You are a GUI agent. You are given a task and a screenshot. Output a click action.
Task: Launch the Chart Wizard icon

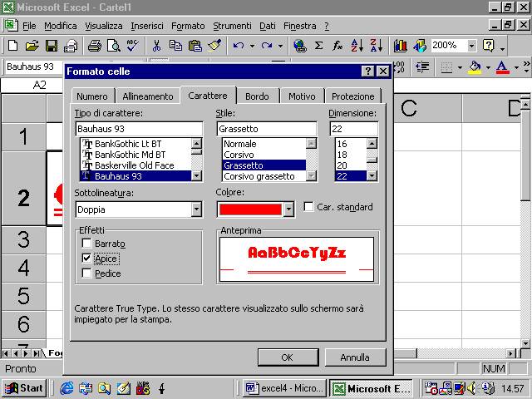[401, 46]
